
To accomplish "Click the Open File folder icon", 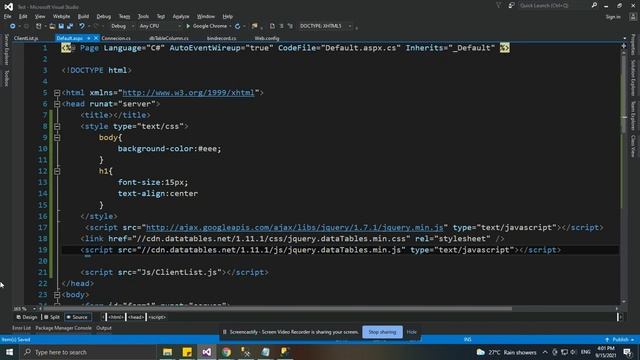I will [52, 26].
